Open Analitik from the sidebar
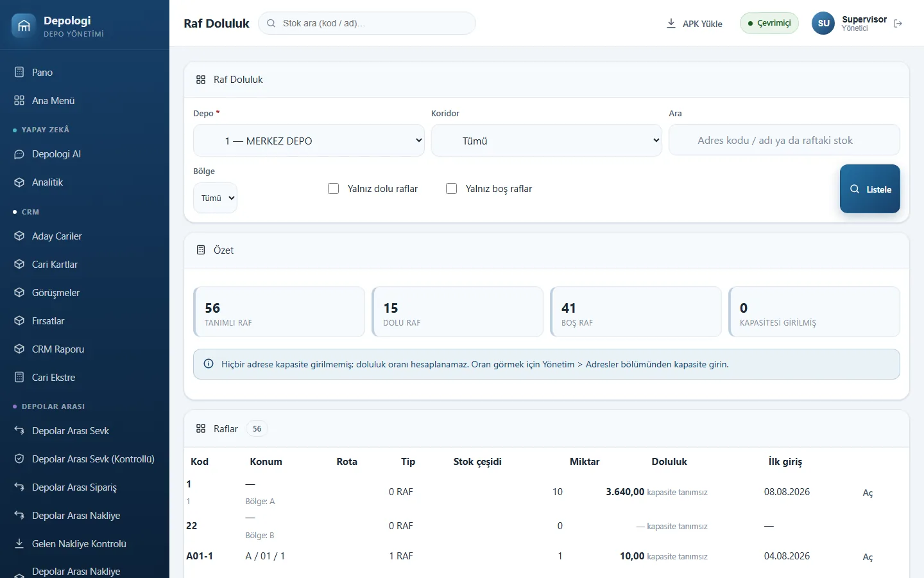This screenshot has height=578, width=924. click(x=85, y=182)
